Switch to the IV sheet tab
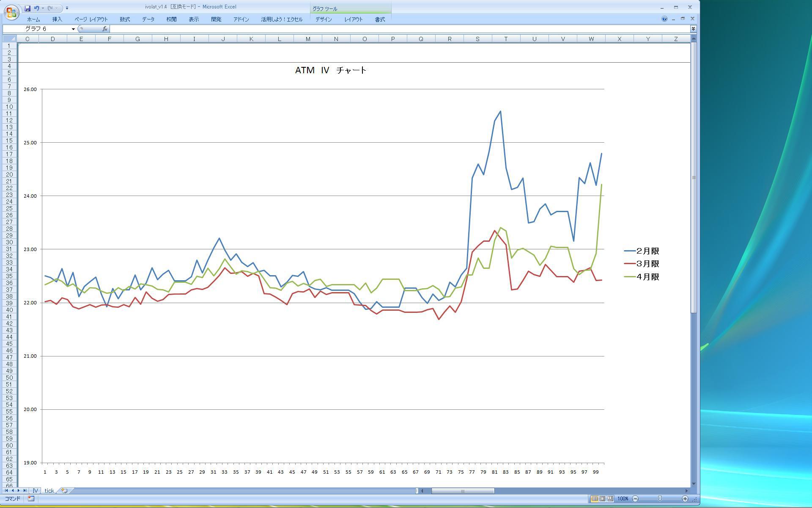Screen dimensions: 812x508 pos(36,491)
